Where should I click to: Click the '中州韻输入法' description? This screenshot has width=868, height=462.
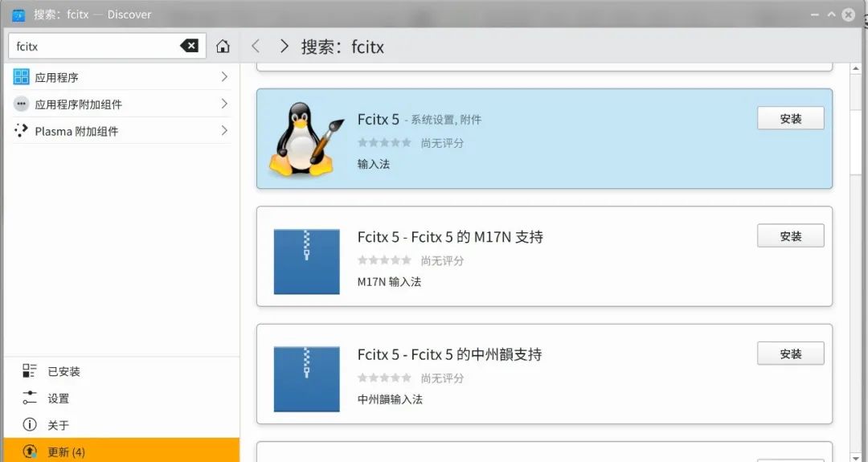click(x=390, y=399)
